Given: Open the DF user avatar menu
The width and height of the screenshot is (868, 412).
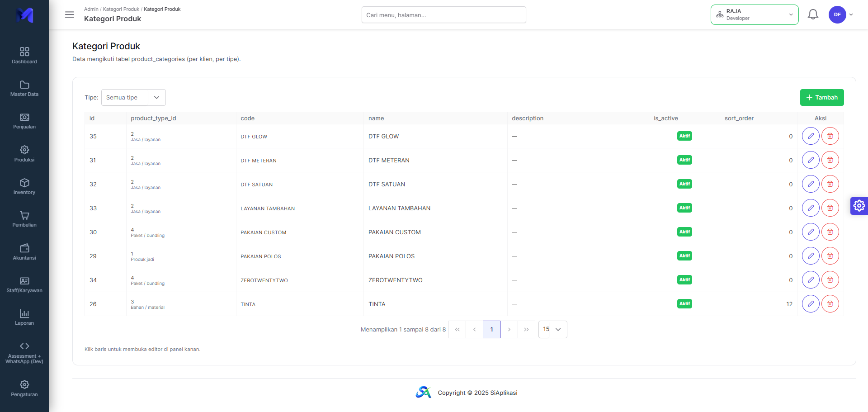Looking at the screenshot, I should coord(840,14).
